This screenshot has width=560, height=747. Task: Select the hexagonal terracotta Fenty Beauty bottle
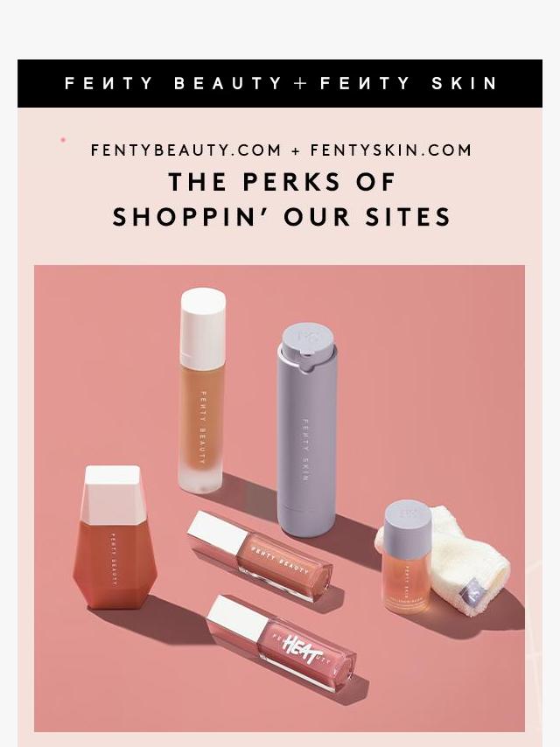115,537
